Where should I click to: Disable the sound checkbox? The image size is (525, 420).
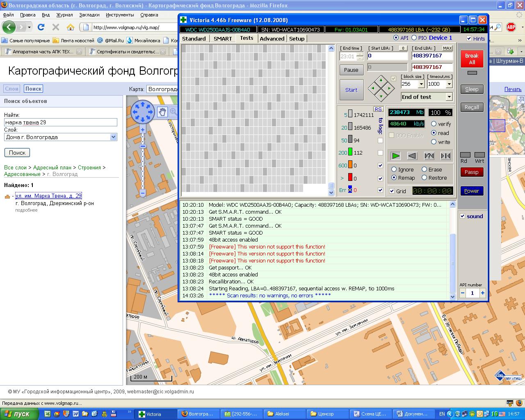click(463, 216)
